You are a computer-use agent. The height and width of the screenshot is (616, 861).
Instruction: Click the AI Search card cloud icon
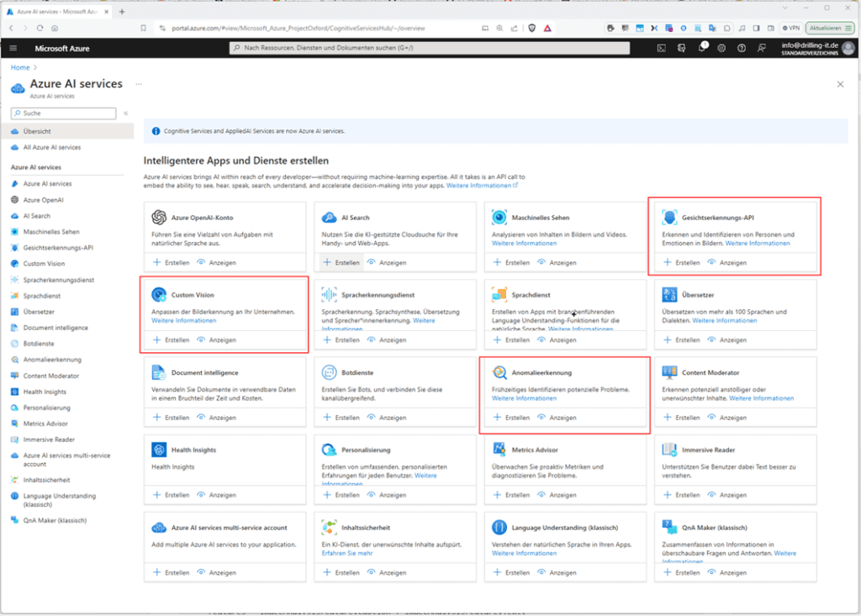pos(329,218)
